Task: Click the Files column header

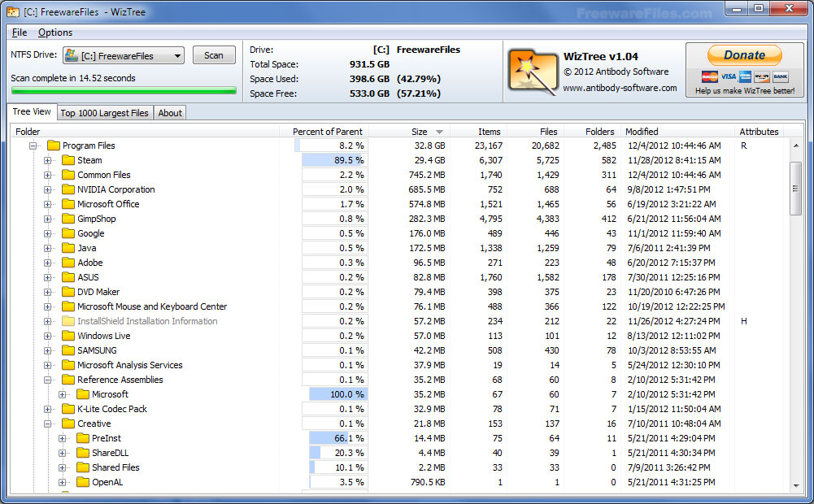Action: (536, 132)
